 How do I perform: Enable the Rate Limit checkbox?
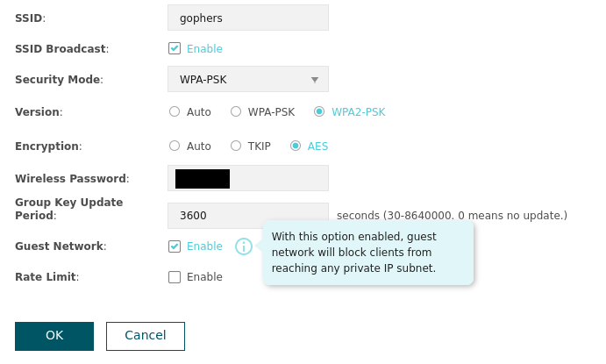(x=175, y=277)
